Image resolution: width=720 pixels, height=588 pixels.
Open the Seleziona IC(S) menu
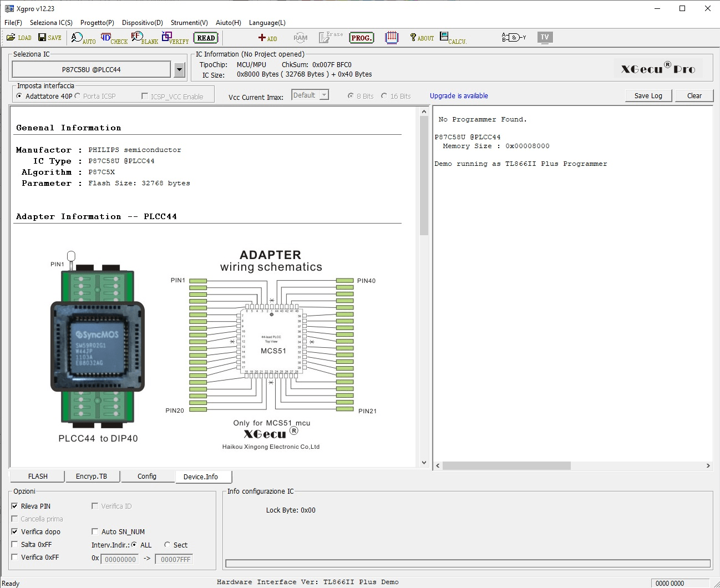click(x=51, y=23)
